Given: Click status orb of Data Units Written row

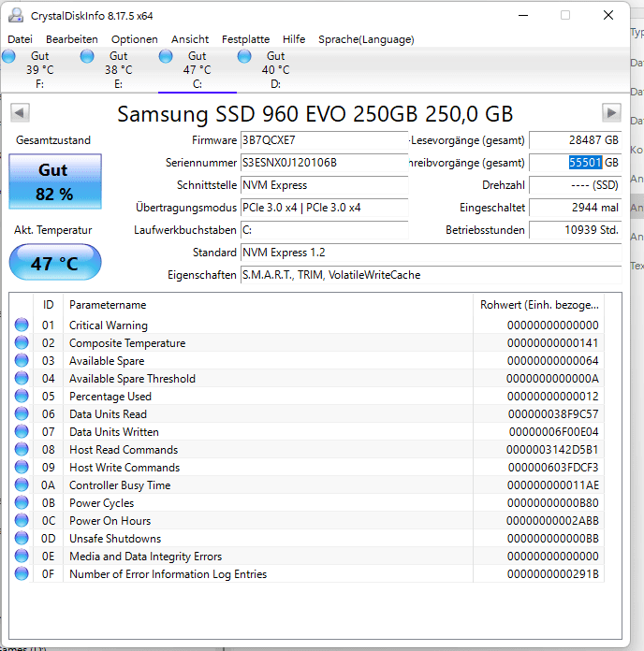Looking at the screenshot, I should tap(22, 431).
